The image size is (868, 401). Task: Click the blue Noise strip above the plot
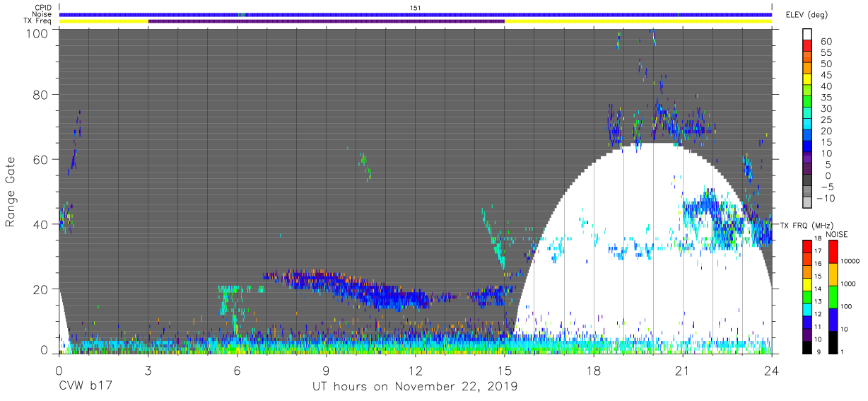(416, 14)
